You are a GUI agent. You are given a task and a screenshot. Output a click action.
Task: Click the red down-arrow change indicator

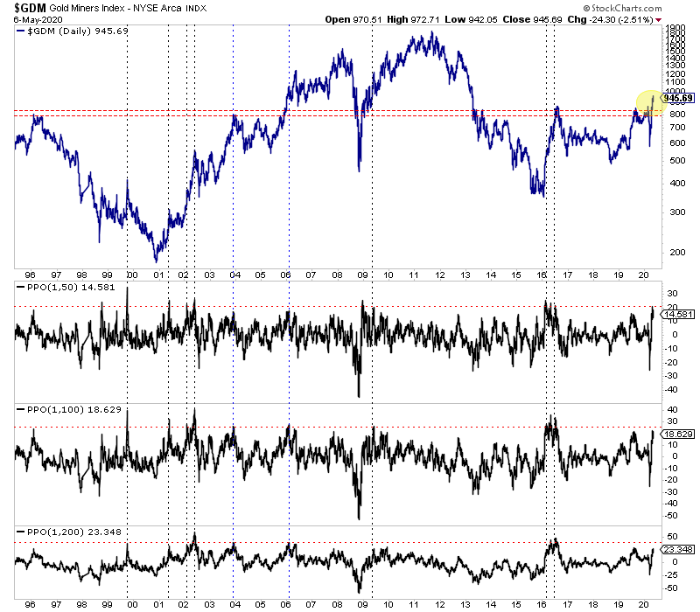(659, 20)
